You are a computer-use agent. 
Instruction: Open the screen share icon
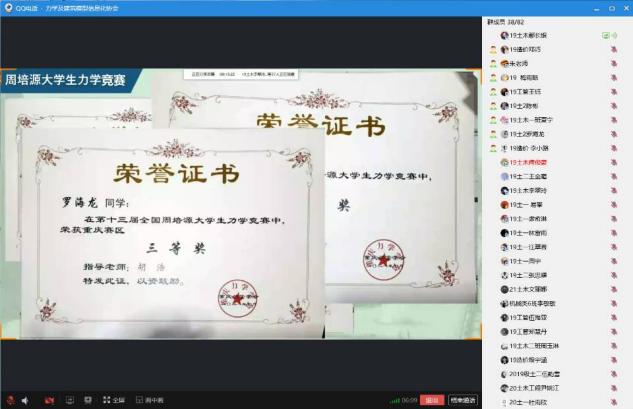click(71, 400)
